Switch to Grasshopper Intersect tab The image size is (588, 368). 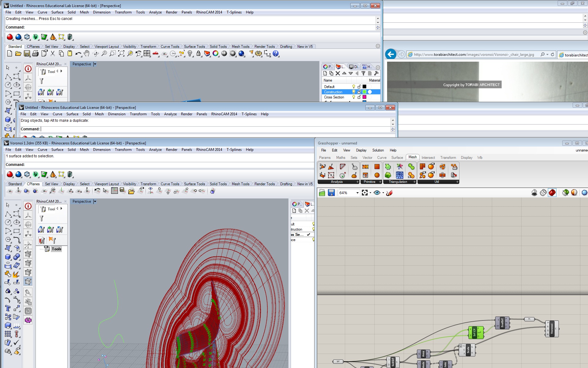pyautogui.click(x=428, y=158)
